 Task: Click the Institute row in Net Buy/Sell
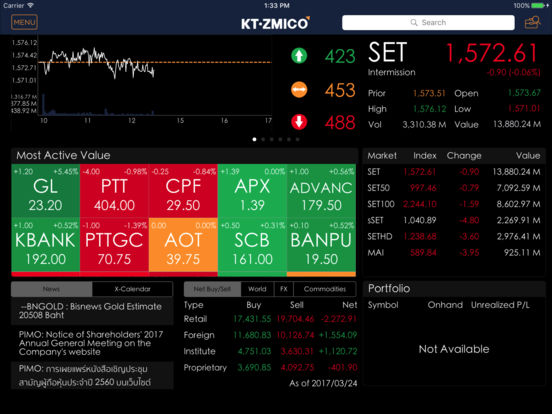coord(270,351)
